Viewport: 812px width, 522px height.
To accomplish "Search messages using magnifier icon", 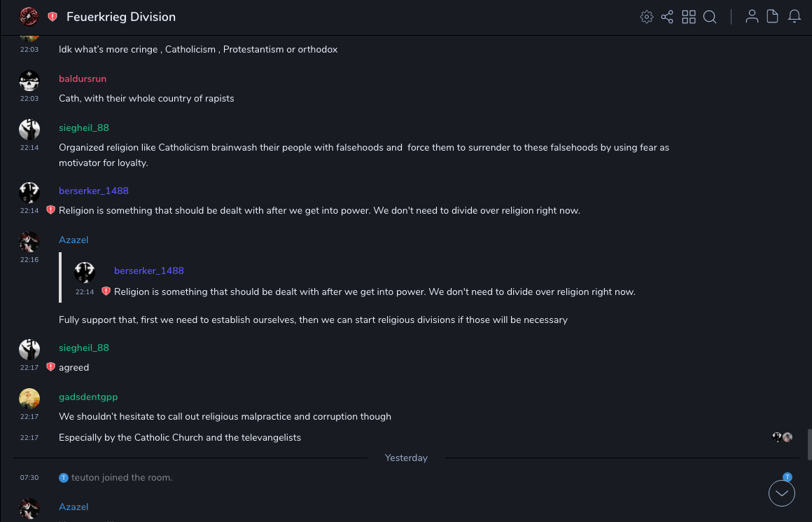I will [x=710, y=17].
